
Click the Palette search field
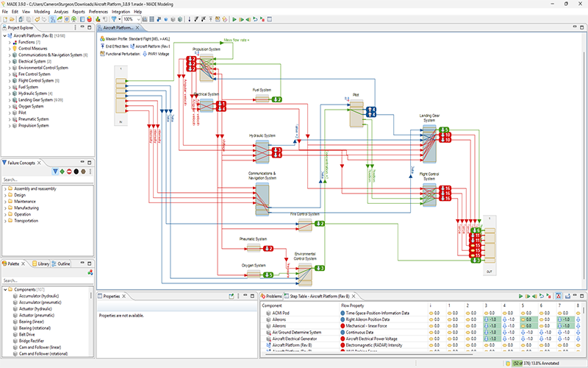(47, 280)
